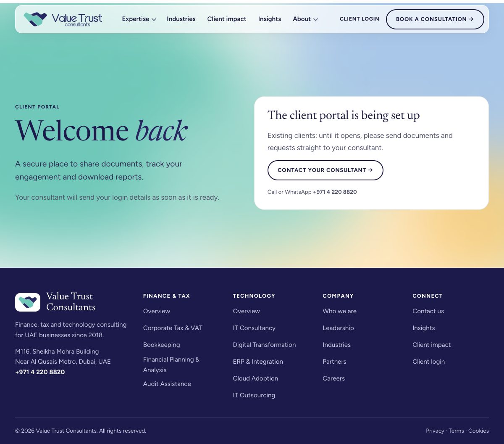This screenshot has height=444, width=504.
Task: Open the Expertise menu label
Action: click(136, 19)
